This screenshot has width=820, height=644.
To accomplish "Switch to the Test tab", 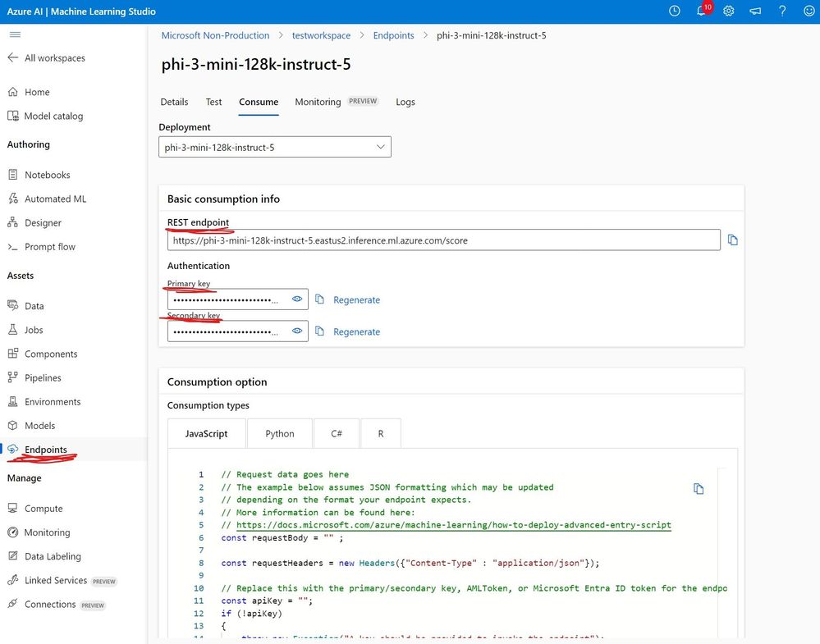I will (x=213, y=102).
